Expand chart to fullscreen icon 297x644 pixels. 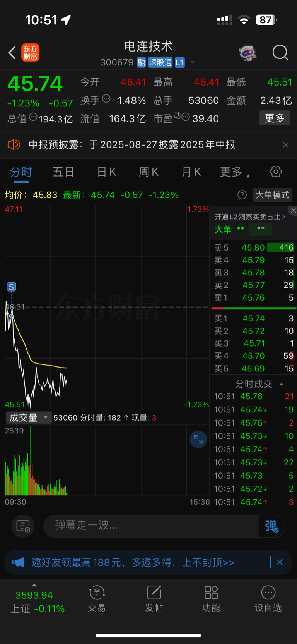click(198, 439)
